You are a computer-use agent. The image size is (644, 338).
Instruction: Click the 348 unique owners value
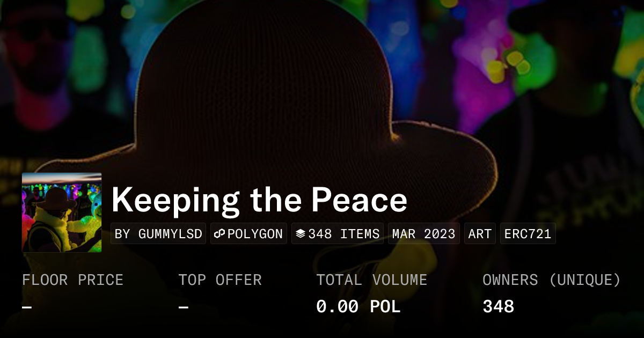498,307
